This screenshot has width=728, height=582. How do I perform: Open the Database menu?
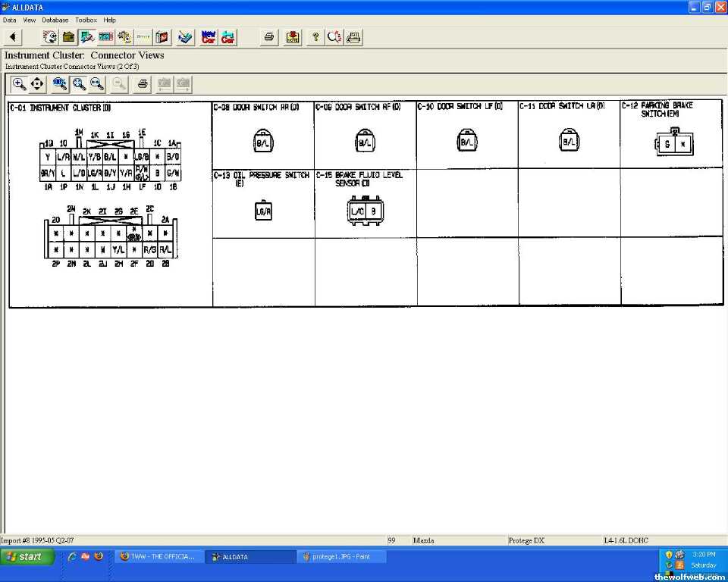[55, 20]
